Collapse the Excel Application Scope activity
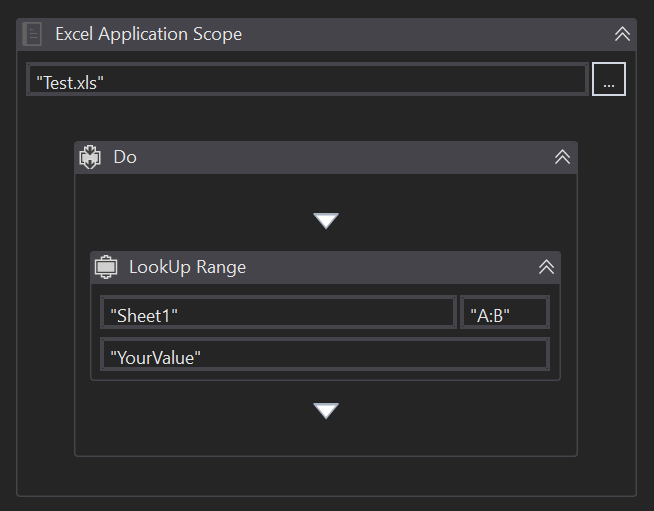This screenshot has width=654, height=511. tap(622, 34)
